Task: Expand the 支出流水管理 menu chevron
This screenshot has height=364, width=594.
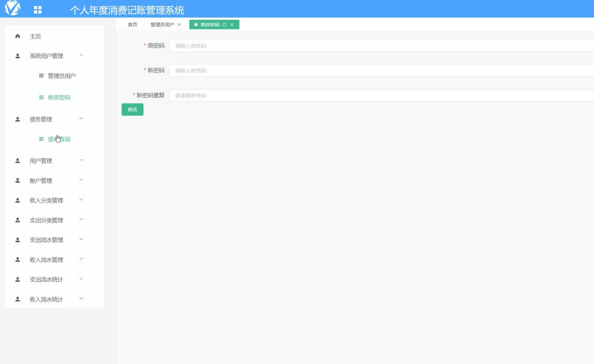Action: click(x=81, y=239)
